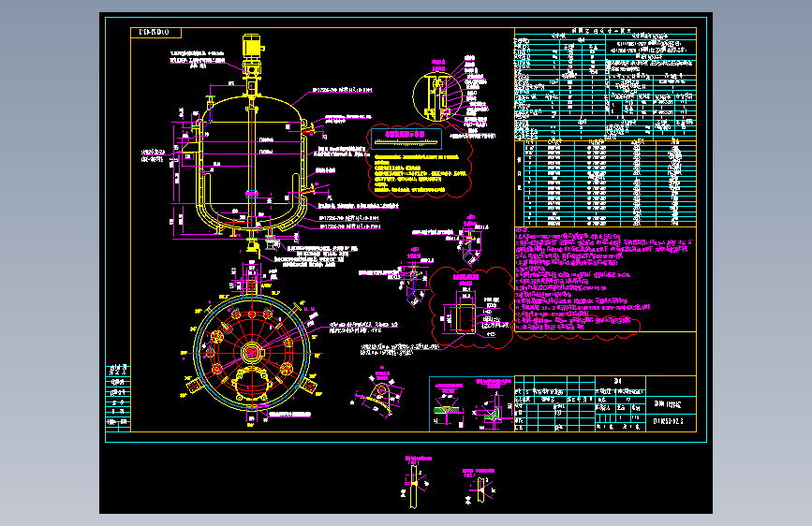This screenshot has width=812, height=526.
Task: Click the nozzle schedule table below the design data
Action: (605, 183)
